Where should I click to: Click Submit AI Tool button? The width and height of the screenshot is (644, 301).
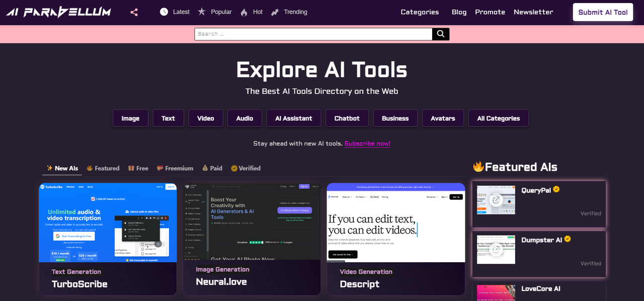[603, 12]
